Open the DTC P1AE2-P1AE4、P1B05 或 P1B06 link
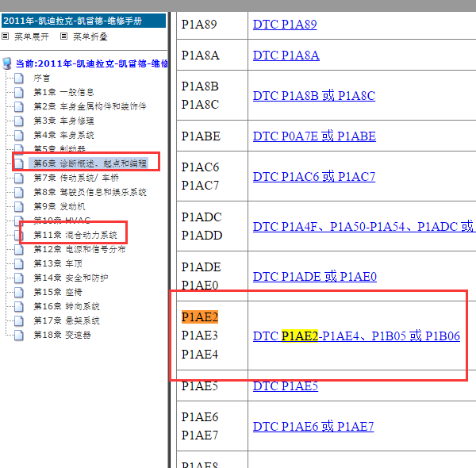This screenshot has width=476, height=468. tap(356, 336)
